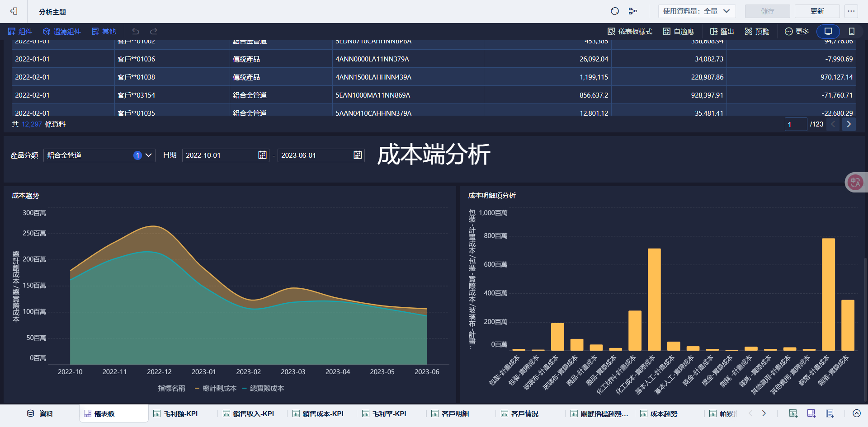868x427 pixels.
Task: Switch to the 銷售收入-KPI tab
Action: pyautogui.click(x=249, y=413)
